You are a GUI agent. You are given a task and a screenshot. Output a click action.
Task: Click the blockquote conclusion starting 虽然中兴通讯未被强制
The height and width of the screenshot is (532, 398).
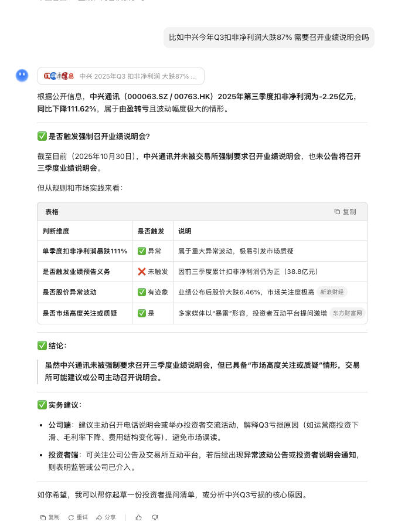(x=202, y=371)
